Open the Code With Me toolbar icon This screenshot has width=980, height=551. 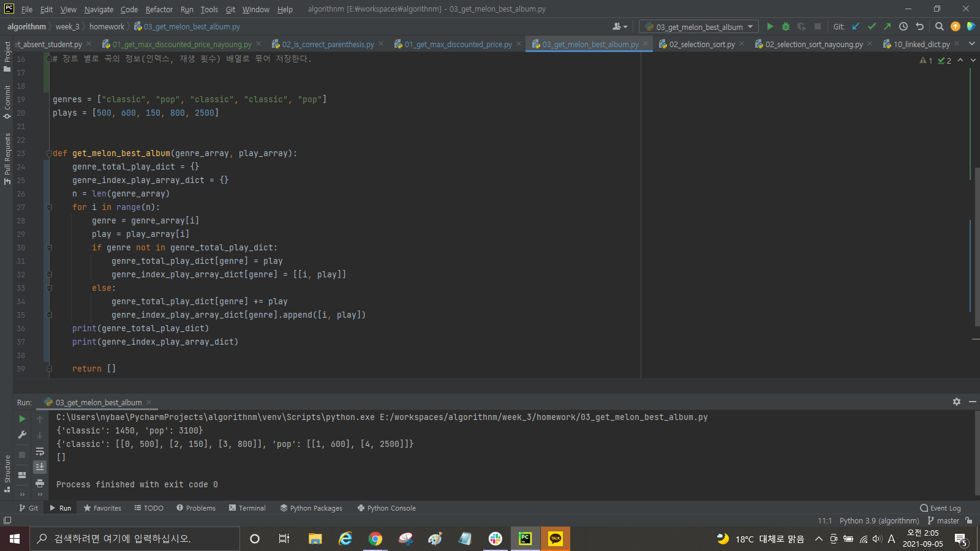971,26
